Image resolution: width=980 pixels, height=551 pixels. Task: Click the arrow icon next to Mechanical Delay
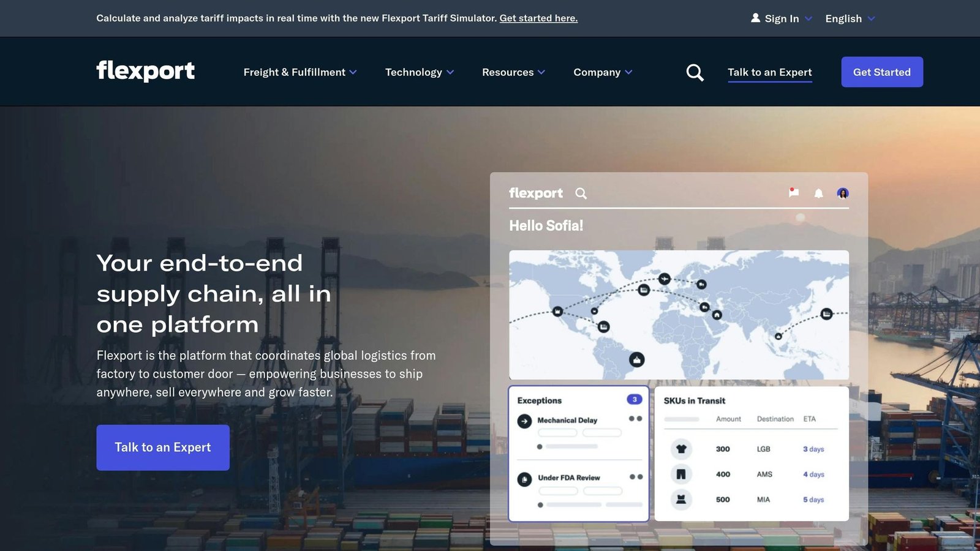tap(524, 421)
